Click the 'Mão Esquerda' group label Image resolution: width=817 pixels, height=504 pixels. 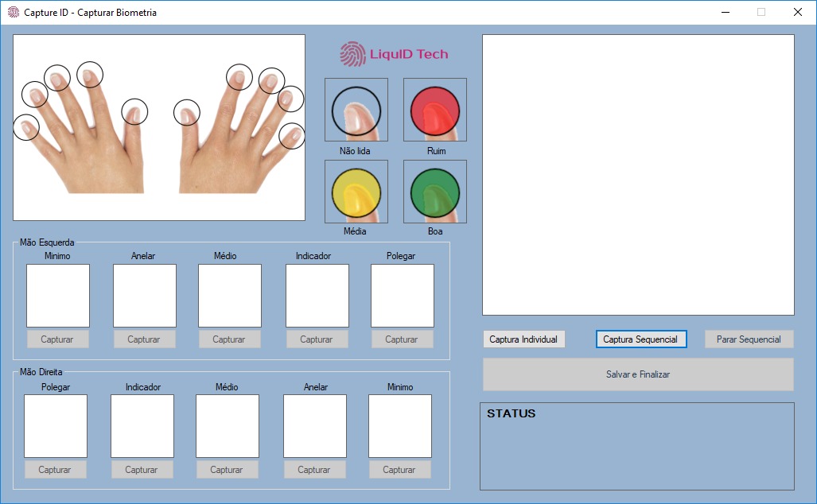(x=47, y=242)
